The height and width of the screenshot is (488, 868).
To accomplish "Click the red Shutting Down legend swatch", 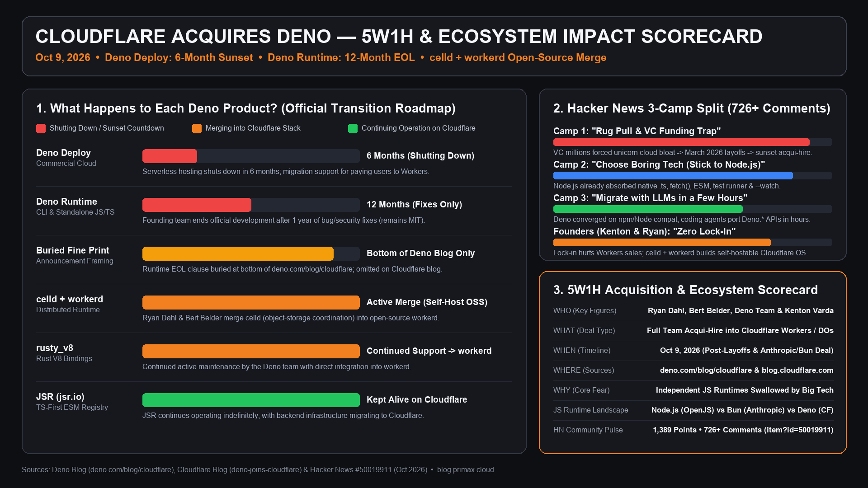I will [41, 128].
